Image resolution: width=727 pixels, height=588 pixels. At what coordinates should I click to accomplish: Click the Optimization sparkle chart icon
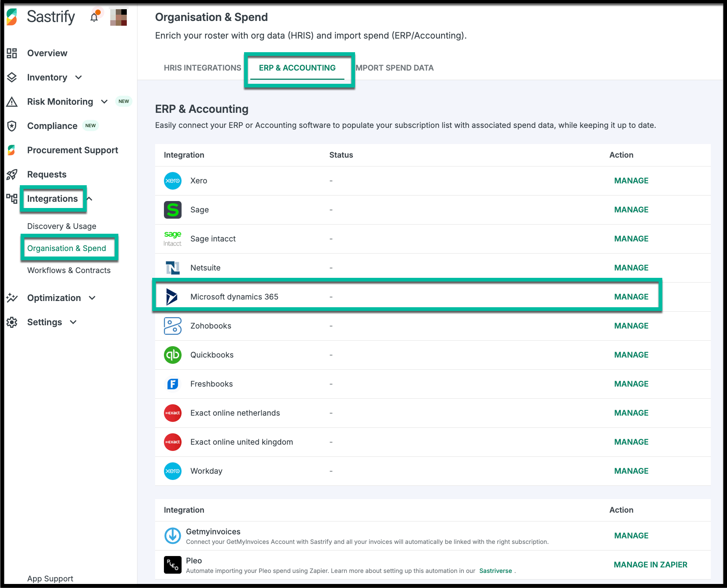pos(12,298)
